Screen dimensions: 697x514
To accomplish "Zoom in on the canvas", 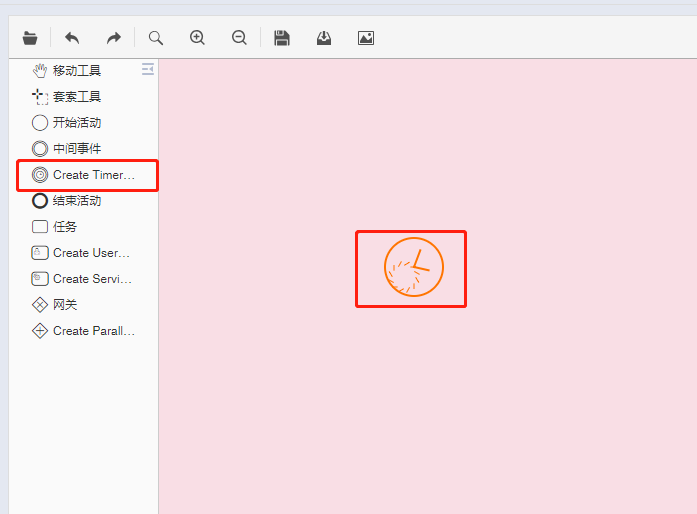I will click(197, 38).
